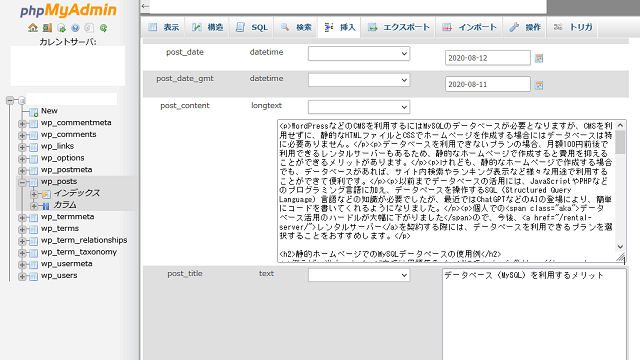Expand the wp_links tree node
This screenshot has width=640, height=360.
(x=22, y=147)
